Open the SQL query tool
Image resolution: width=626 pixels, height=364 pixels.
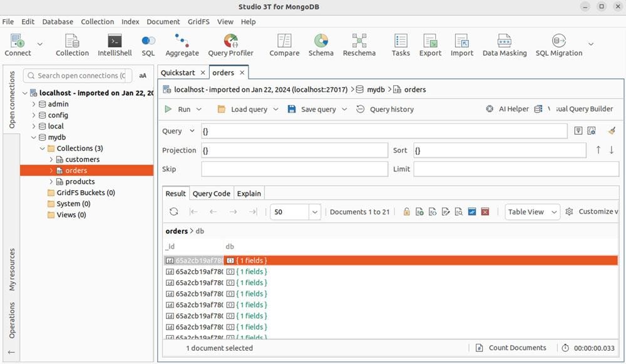pos(148,45)
